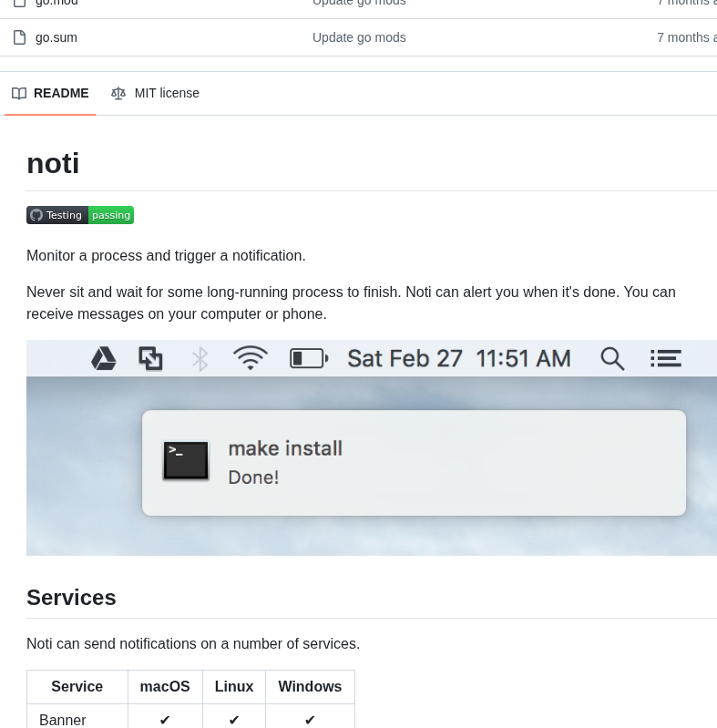The width and height of the screenshot is (717, 728).
Task: Click the Services section heading
Action: [x=71, y=598]
